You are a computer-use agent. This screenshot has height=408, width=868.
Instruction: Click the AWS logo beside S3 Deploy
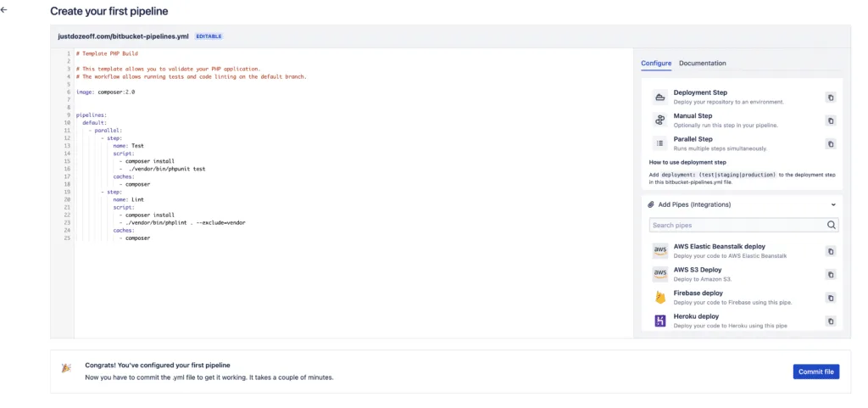[x=659, y=275]
